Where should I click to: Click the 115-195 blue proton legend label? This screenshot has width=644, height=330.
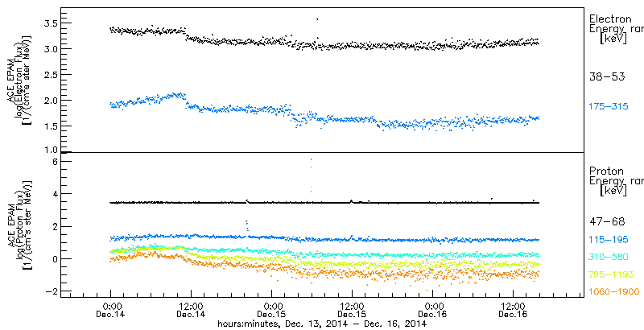tap(609, 239)
